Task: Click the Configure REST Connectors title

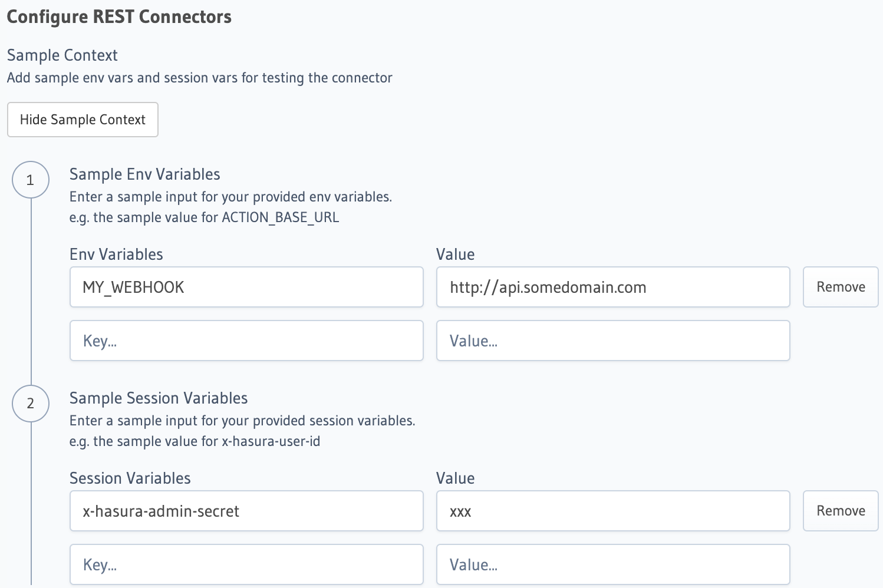Action: [x=119, y=16]
